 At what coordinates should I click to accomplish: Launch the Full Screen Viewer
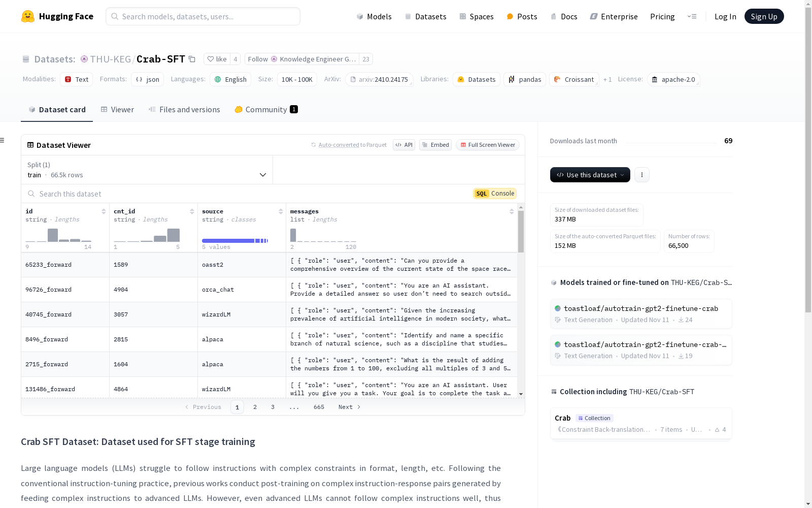pos(488,145)
